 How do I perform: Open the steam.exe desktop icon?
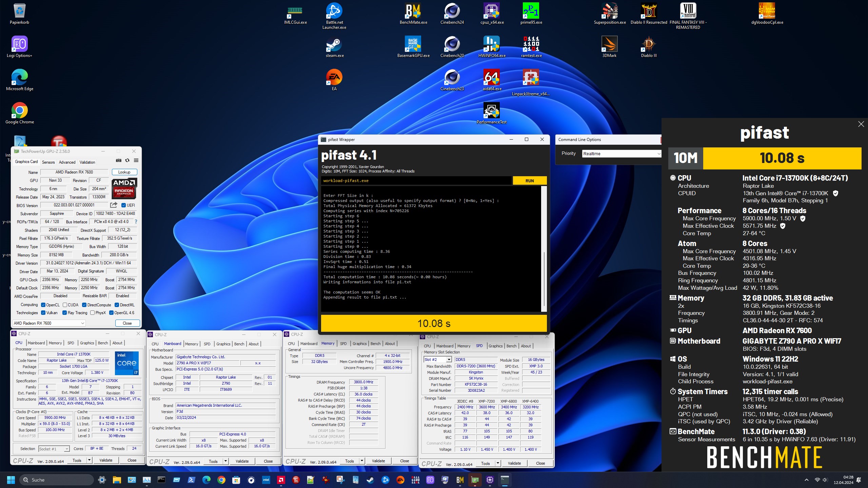(334, 47)
